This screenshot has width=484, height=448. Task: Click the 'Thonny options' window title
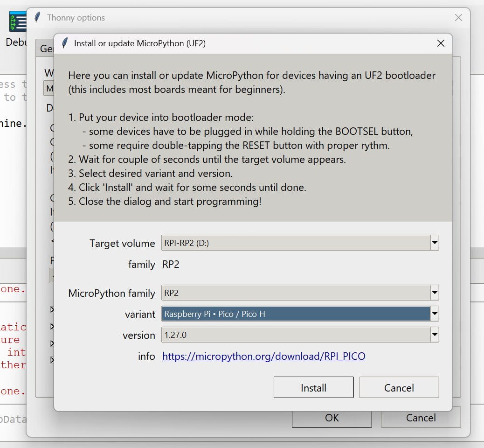coord(76,18)
